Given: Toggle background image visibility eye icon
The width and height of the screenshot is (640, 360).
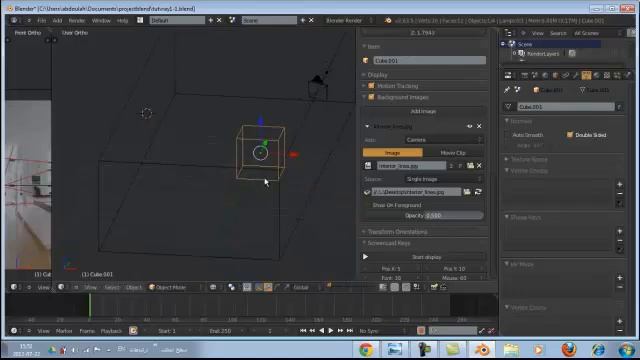Looking at the screenshot, I should 469,127.
